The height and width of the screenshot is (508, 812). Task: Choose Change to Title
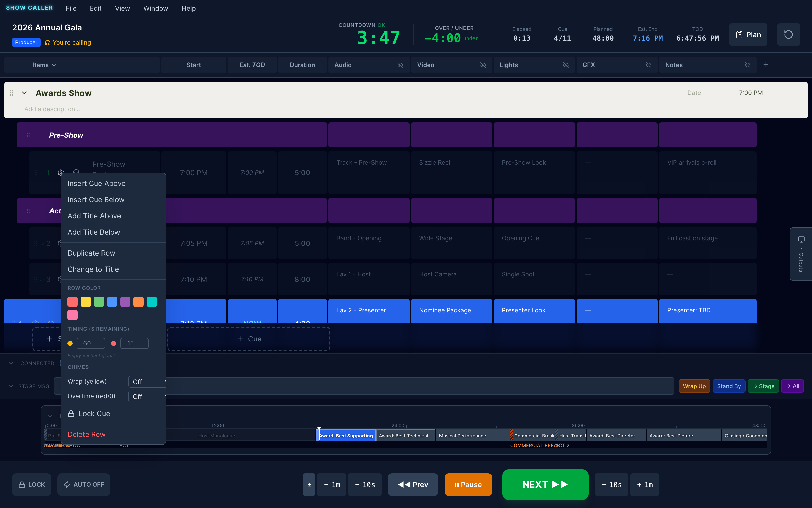(x=113, y=269)
